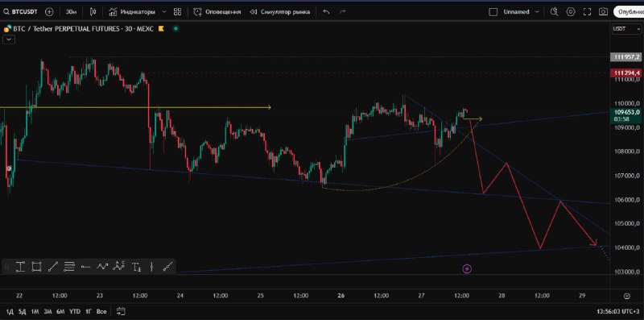Add a symbol to compare with plus icon
The image size is (644, 320).
pyautogui.click(x=49, y=12)
